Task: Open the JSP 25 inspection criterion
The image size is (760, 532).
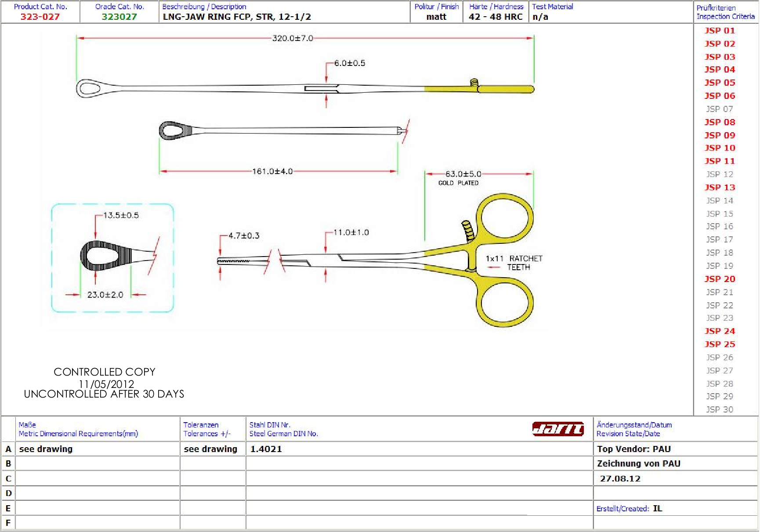Action: point(719,344)
